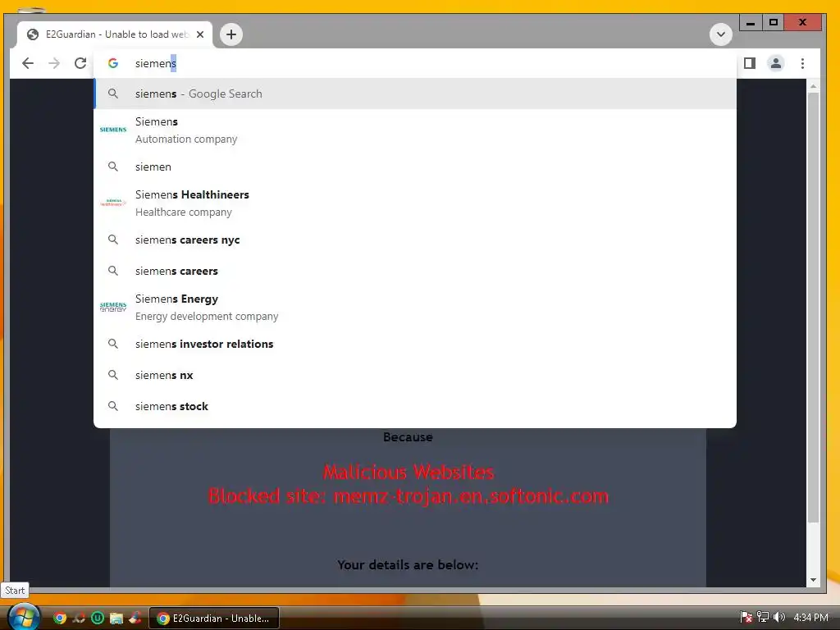840x630 pixels.
Task: Select the 'siemen' search suggestion
Action: coord(415,167)
